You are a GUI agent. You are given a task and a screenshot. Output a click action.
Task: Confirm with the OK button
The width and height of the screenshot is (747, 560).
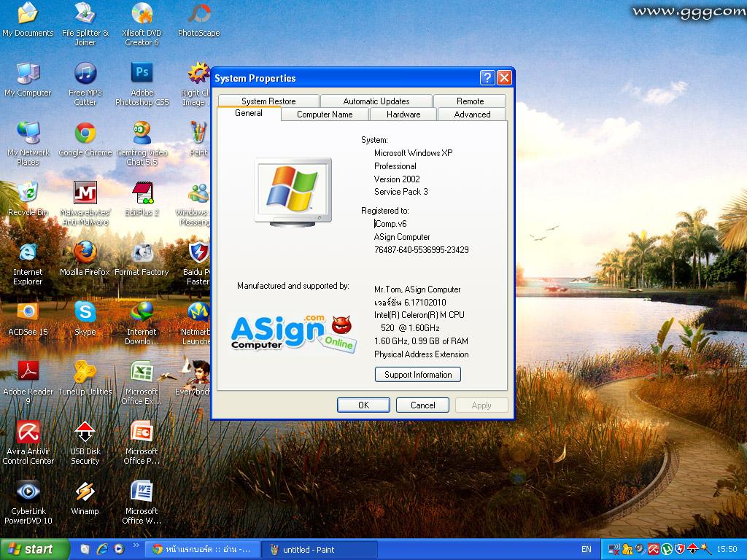pos(363,405)
